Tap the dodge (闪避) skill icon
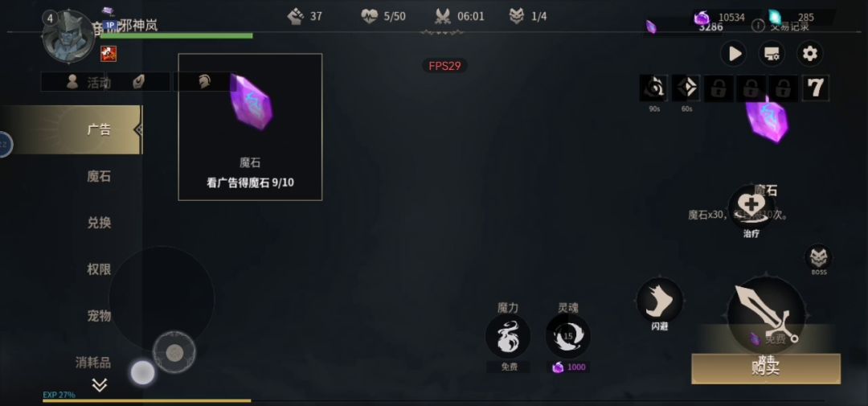Image resolution: width=868 pixels, height=406 pixels. (x=659, y=300)
